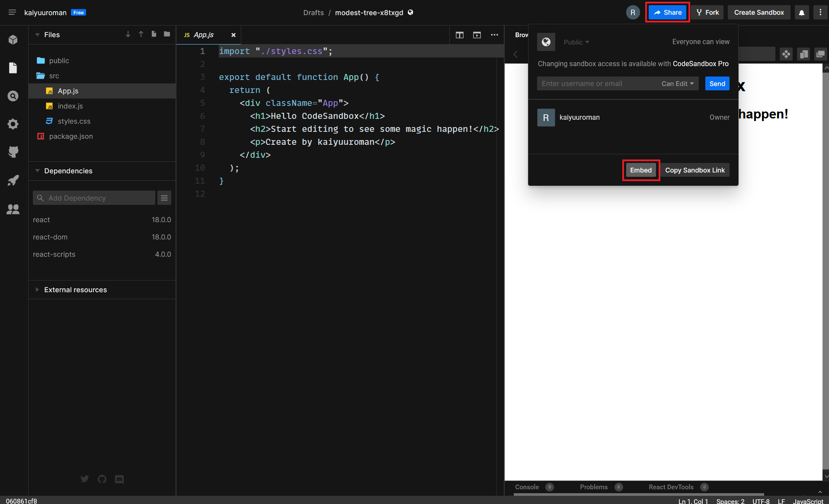Open the Console tab
The height and width of the screenshot is (504, 829).
point(527,487)
